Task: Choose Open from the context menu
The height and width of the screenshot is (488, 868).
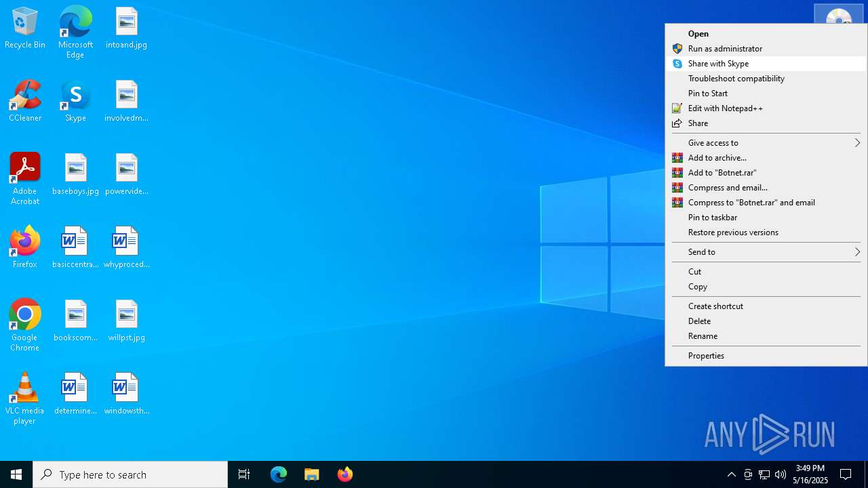Action: (766, 34)
